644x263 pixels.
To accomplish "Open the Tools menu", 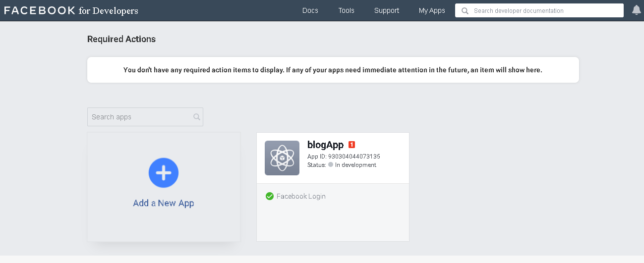I will [x=347, y=10].
